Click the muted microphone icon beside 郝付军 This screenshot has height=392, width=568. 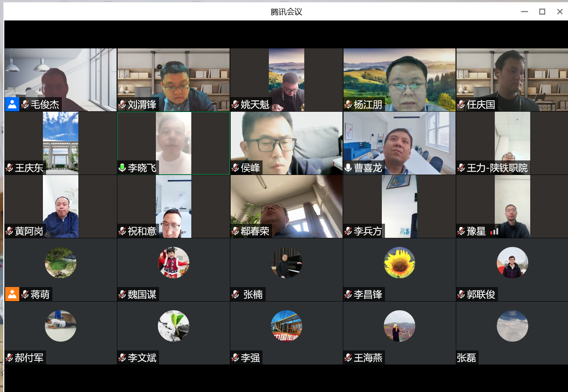(9, 358)
